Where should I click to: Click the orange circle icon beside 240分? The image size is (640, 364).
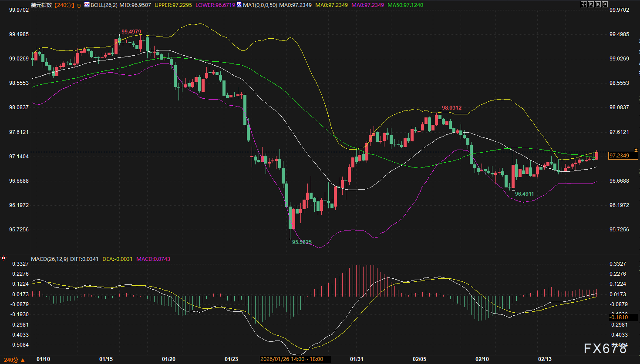coord(79,6)
